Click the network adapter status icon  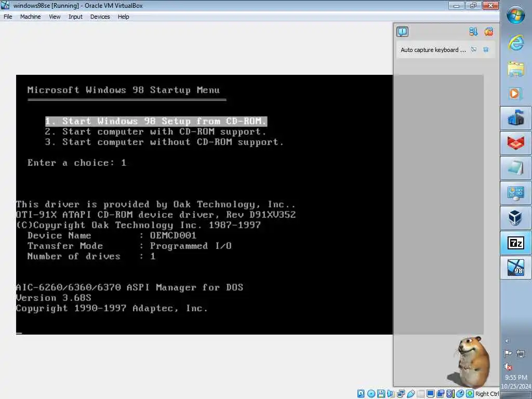(x=401, y=394)
